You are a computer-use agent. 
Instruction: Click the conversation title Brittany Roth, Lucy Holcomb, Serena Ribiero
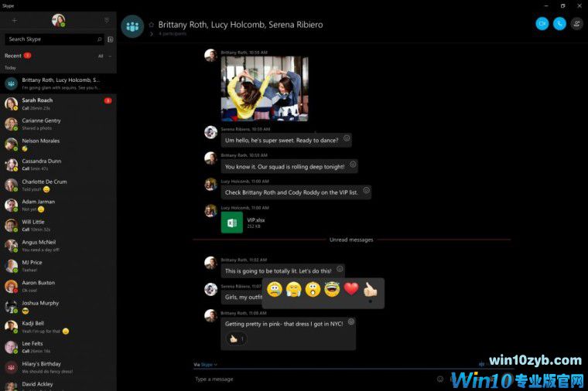241,25
